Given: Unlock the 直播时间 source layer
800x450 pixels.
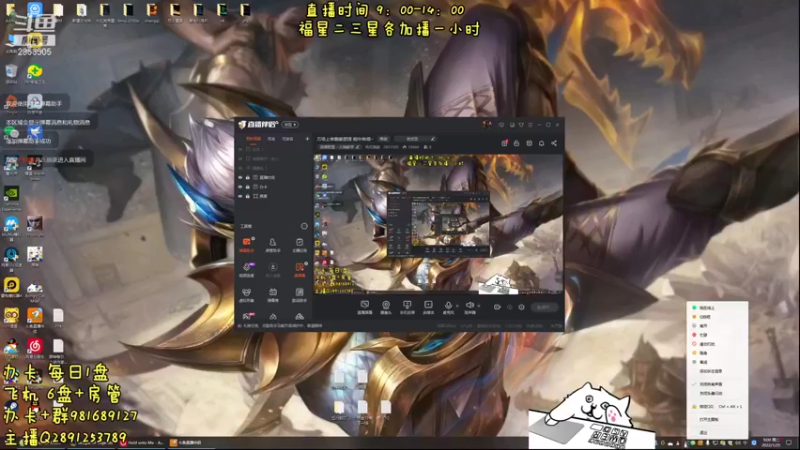Looking at the screenshot, I should pyautogui.click(x=248, y=178).
